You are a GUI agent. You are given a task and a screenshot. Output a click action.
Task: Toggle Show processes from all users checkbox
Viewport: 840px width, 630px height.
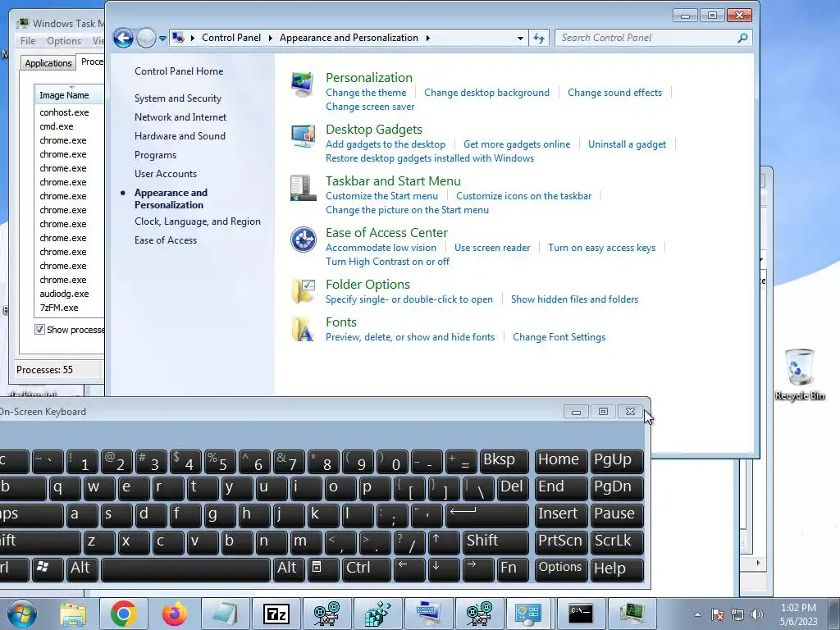point(39,330)
